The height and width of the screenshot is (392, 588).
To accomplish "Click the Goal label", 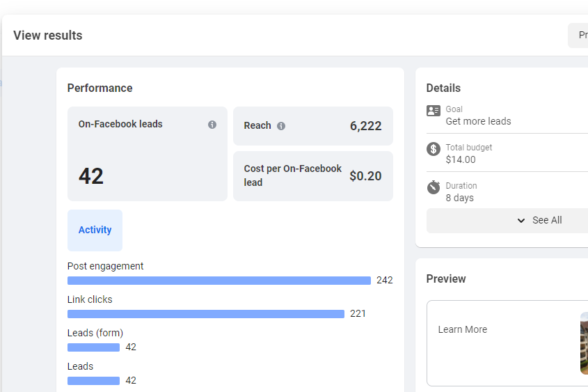I will [454, 109].
